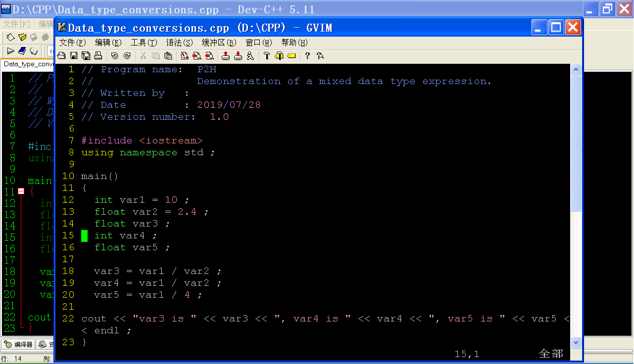
Task: Click the Find Next icon in GVIM toolbar
Action: [197, 56]
